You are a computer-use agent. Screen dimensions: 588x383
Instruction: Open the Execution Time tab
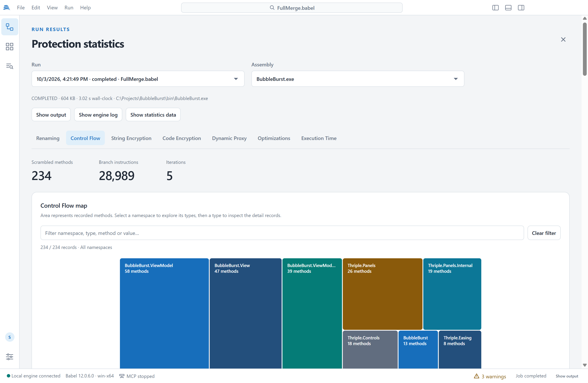319,138
